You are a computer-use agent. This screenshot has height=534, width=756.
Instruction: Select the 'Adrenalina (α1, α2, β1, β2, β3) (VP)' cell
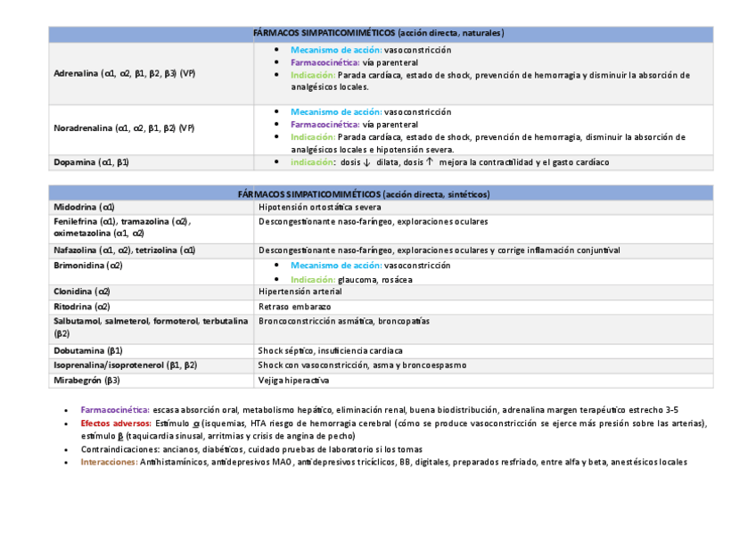coord(151,74)
